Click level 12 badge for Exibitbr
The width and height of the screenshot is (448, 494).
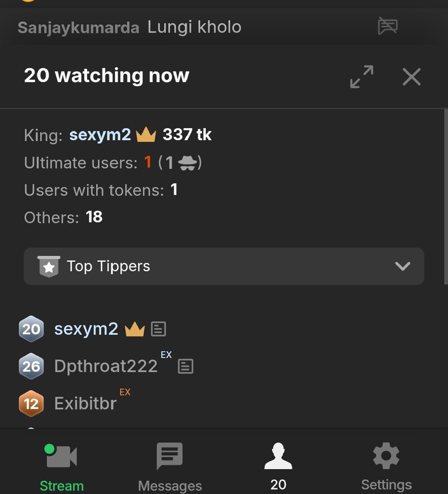[x=31, y=404]
